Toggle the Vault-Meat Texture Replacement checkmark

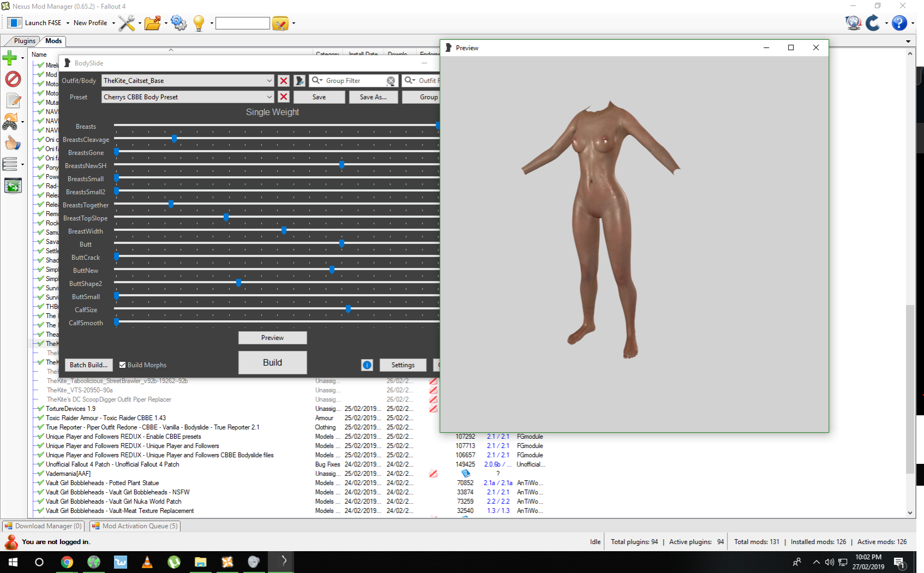pos(41,511)
